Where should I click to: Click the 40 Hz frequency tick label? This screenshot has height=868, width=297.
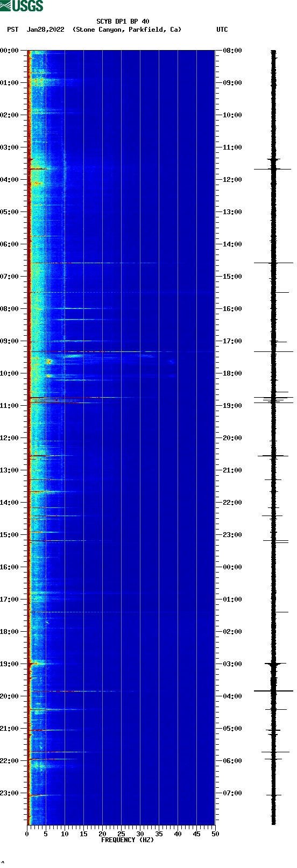pos(178,834)
